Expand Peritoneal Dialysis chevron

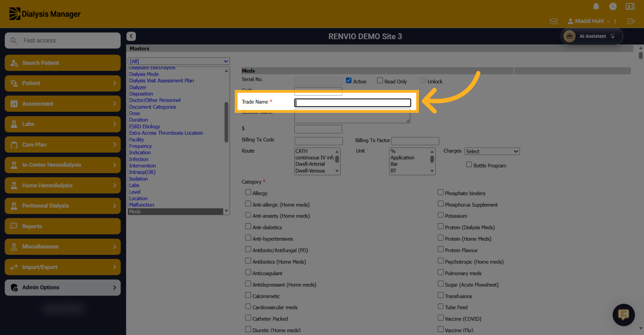(115, 206)
